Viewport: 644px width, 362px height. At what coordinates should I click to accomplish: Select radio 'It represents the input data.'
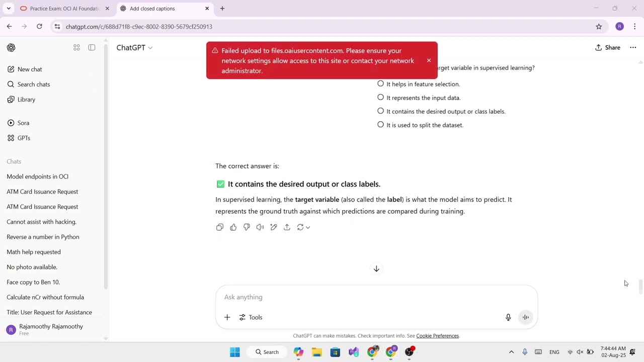tap(380, 98)
